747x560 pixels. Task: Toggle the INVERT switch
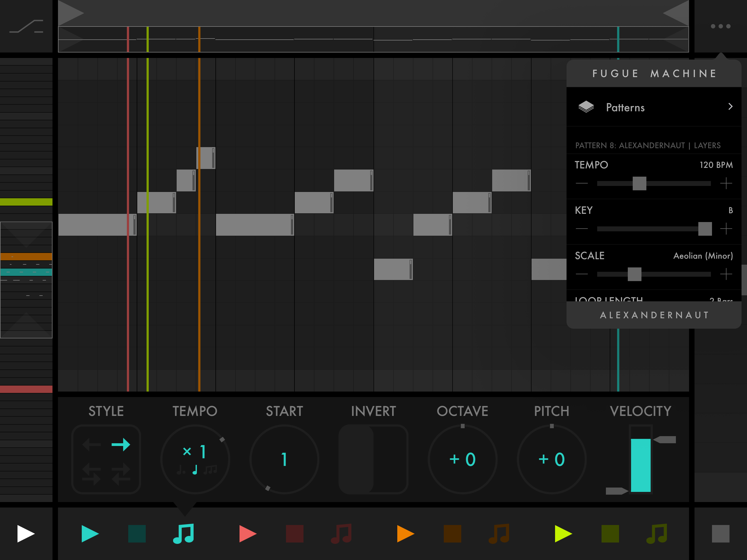coord(373,459)
